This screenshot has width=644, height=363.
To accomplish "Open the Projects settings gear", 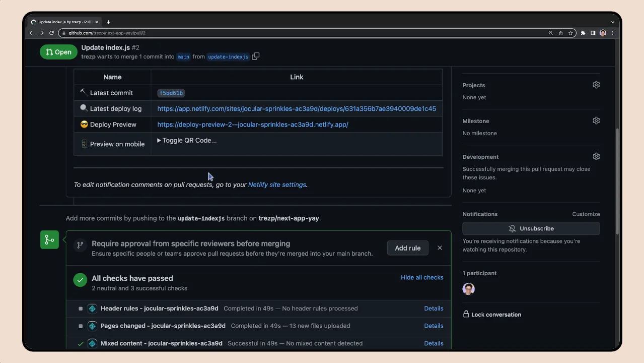I will point(596,85).
